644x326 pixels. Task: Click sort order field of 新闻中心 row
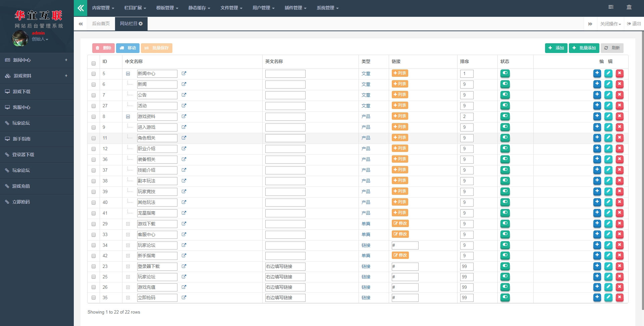tap(467, 74)
